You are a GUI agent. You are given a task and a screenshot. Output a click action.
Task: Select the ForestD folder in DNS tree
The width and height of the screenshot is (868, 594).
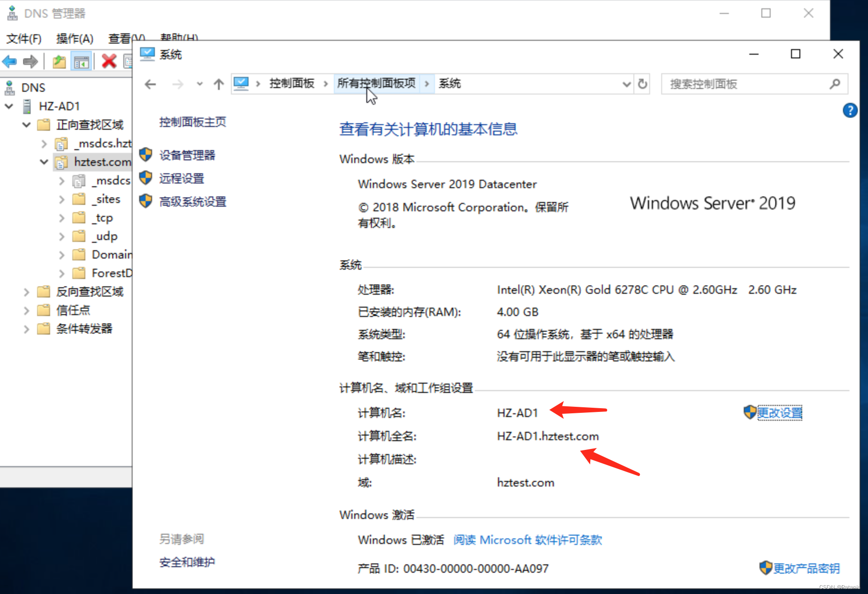(112, 273)
